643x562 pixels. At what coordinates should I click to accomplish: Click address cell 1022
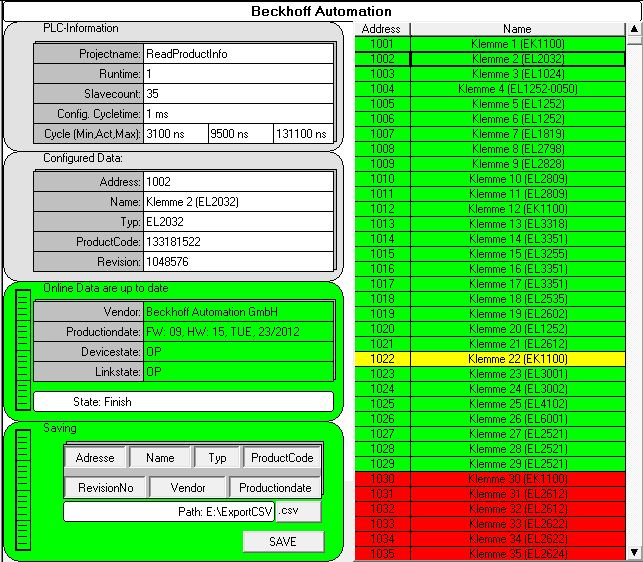tap(382, 359)
